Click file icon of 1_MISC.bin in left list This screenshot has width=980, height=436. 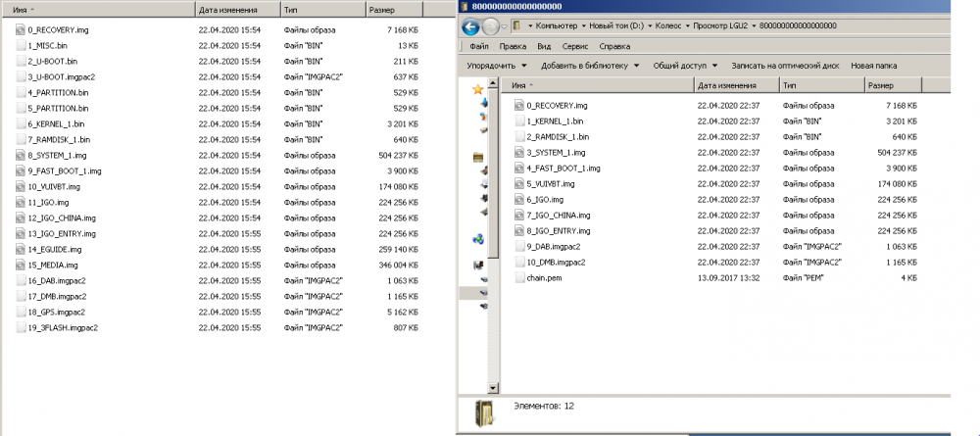coord(21,46)
